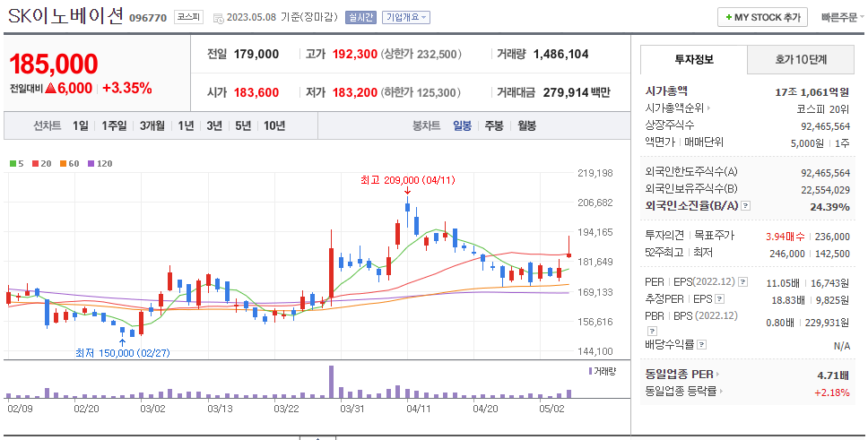
Task: Select 1일 line chart period
Action: tap(81, 126)
